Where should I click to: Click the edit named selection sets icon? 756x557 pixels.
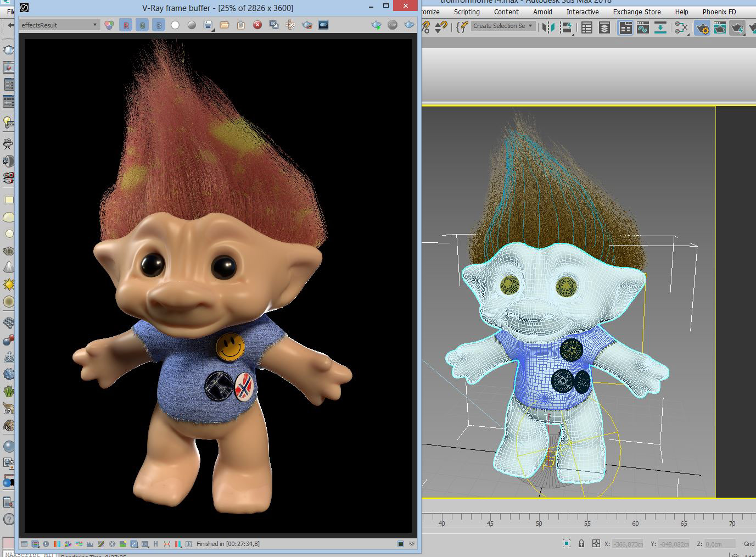tap(462, 26)
